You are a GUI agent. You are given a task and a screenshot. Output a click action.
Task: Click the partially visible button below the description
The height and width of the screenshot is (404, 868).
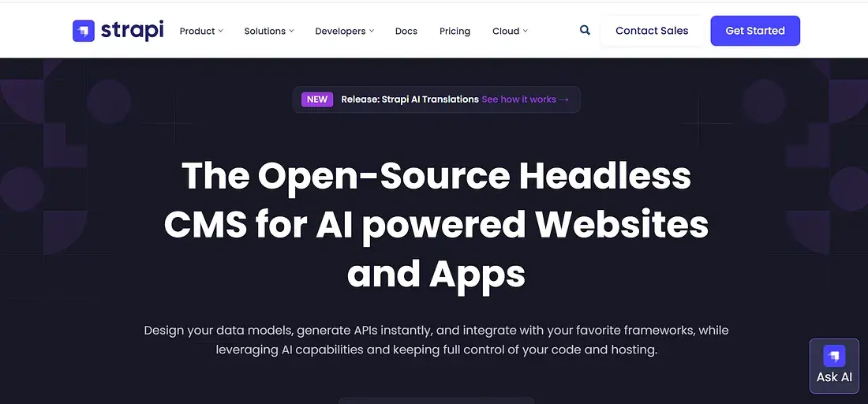pos(436,400)
